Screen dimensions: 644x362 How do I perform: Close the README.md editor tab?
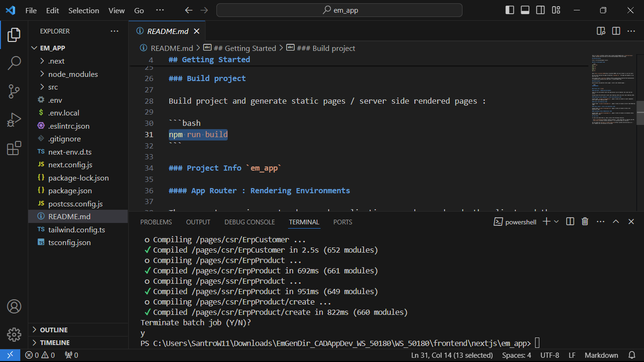click(197, 31)
